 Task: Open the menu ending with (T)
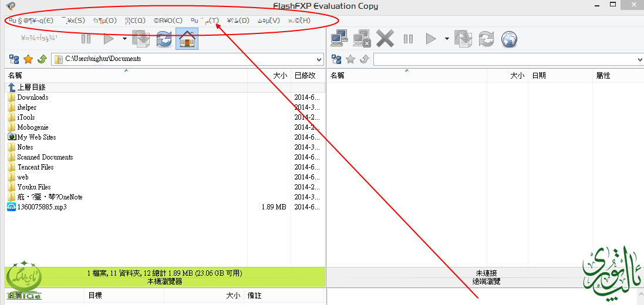[x=204, y=21]
